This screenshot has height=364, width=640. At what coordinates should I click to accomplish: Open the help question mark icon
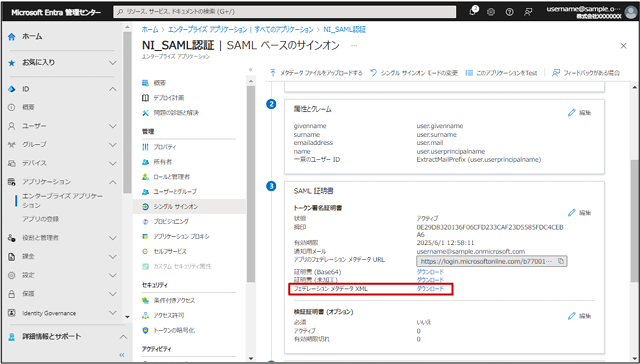509,12
